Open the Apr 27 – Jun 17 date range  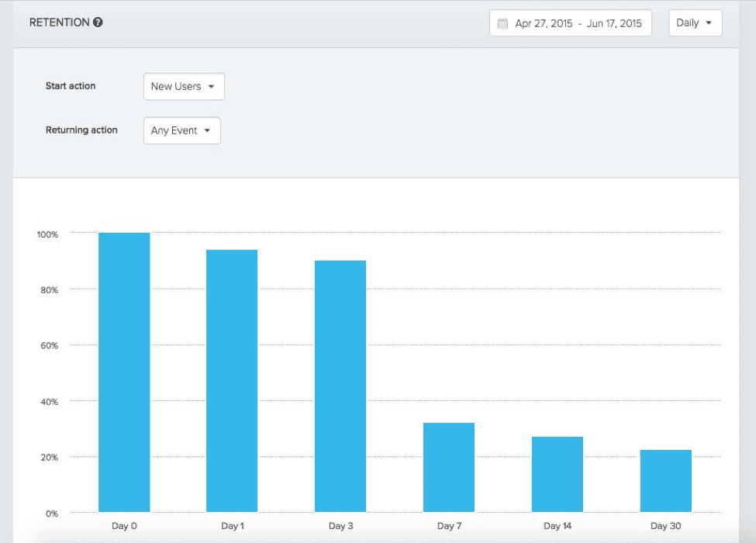pyautogui.click(x=578, y=23)
